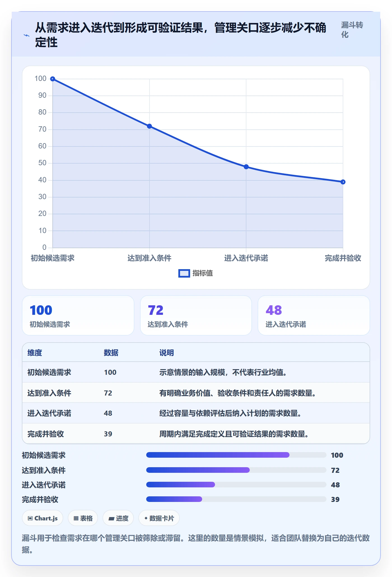Click the 完成并验收 data point on the line
Image resolution: width=392 pixels, height=577 pixels.
pos(343,182)
